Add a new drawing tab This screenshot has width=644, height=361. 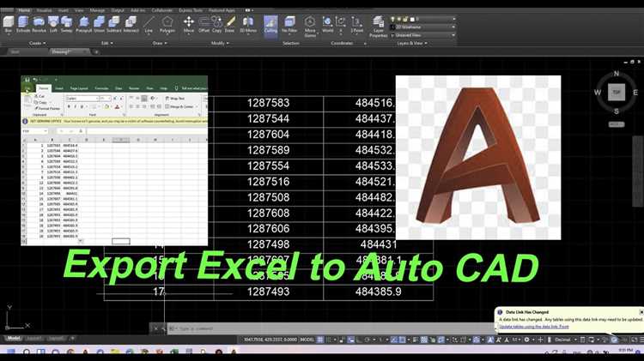96,52
